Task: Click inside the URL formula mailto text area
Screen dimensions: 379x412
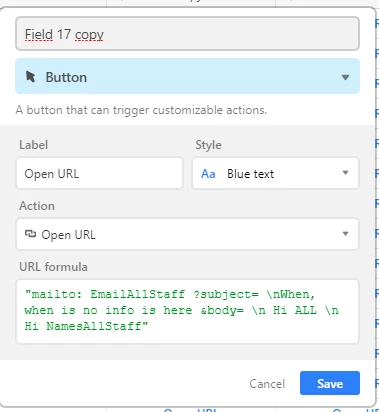Action: 187,311
